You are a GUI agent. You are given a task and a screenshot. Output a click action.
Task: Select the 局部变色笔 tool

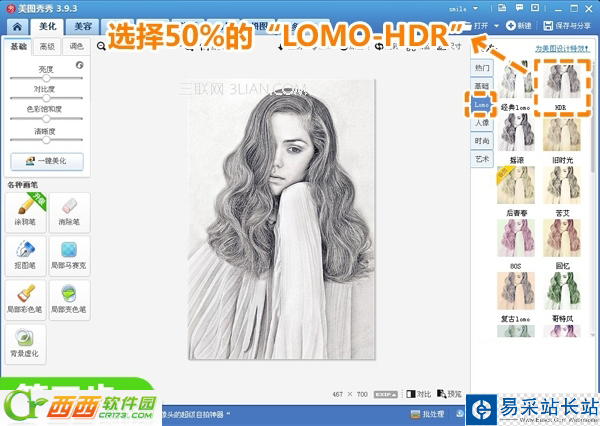(69, 300)
